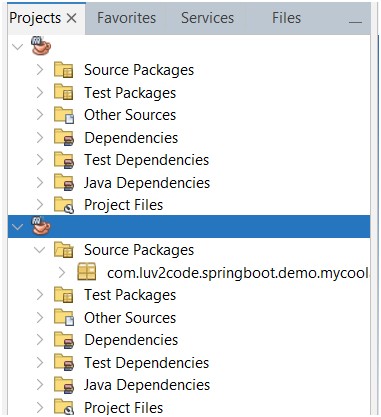The image size is (381, 417).
Task: Select 'Other Sources' label in second project
Action: 130,318
